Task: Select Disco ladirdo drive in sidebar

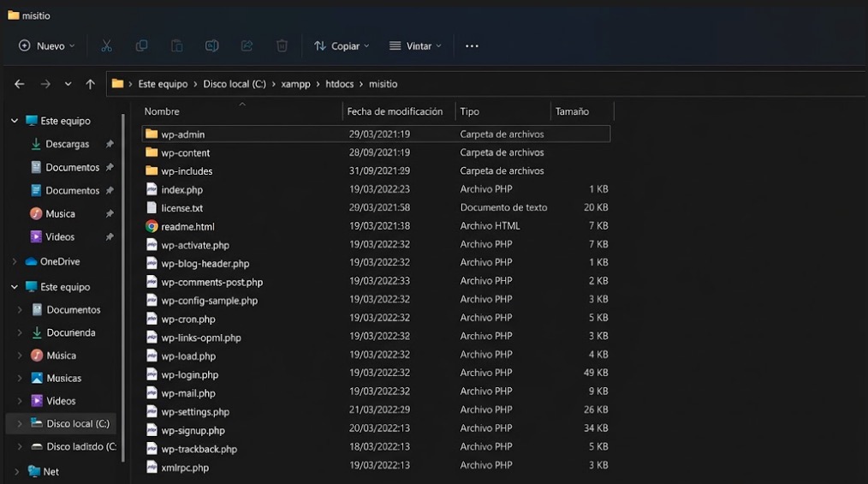Action: tap(74, 446)
